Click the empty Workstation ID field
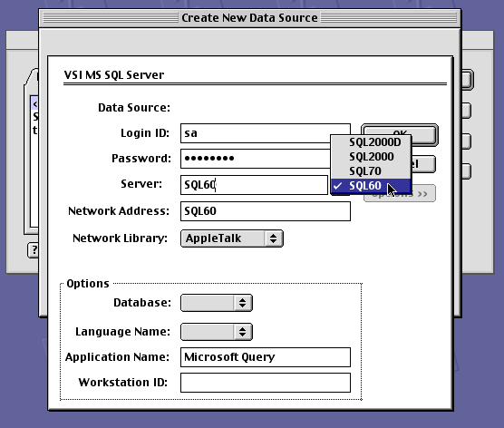 pyautogui.click(x=266, y=383)
